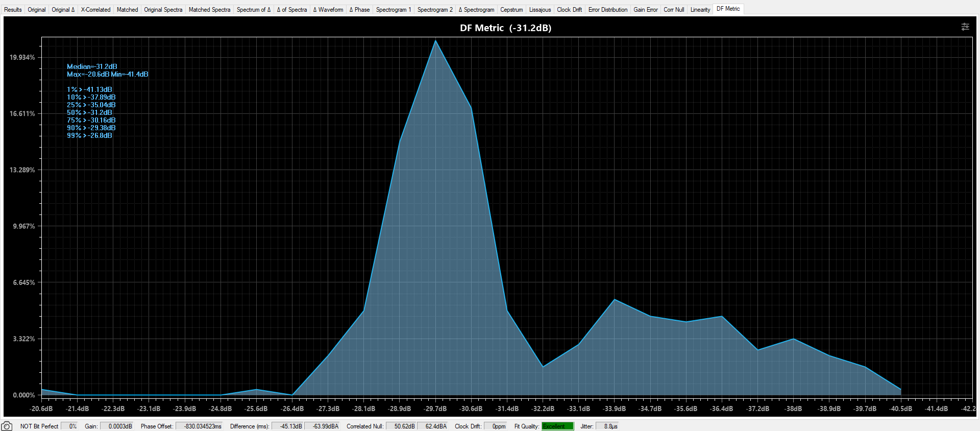Select Correlated Null 62.4dBA field

433,426
